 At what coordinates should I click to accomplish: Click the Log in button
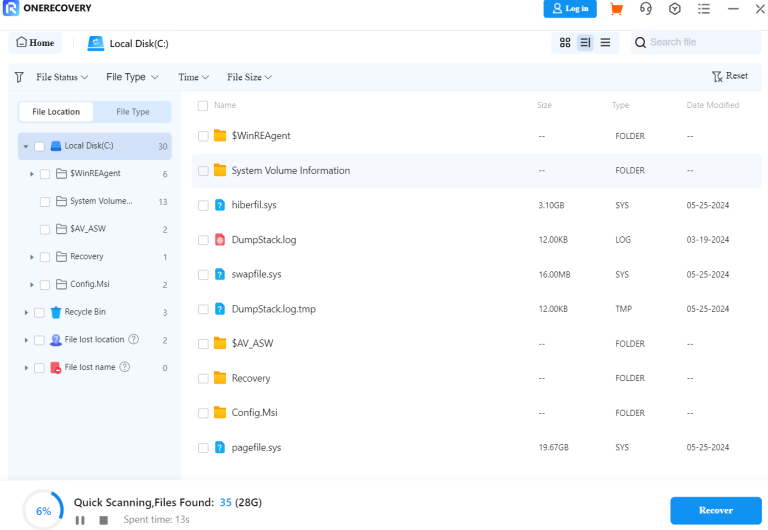click(x=570, y=9)
